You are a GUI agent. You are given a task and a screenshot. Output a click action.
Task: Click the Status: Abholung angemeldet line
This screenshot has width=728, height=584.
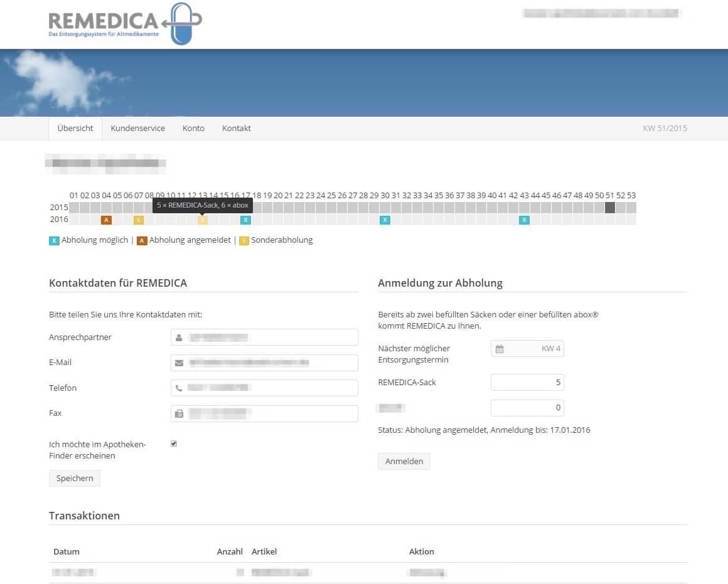484,430
